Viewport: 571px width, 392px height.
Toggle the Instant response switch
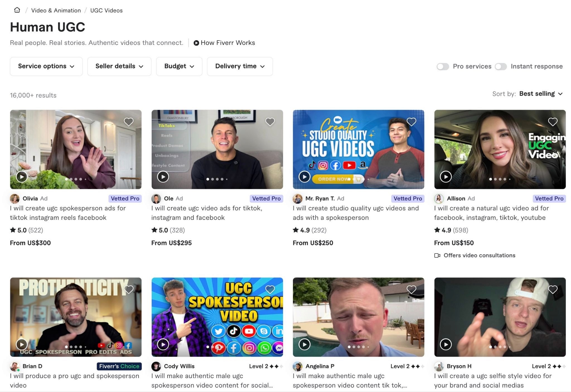click(x=501, y=66)
